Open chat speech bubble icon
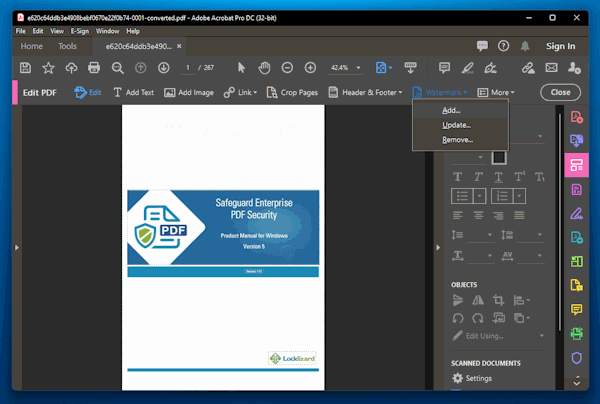The height and width of the screenshot is (404, 600). pos(482,46)
